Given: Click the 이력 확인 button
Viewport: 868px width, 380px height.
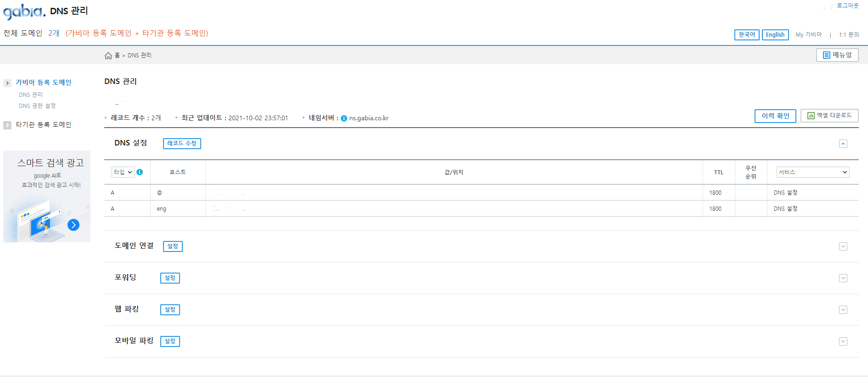Looking at the screenshot, I should (775, 116).
